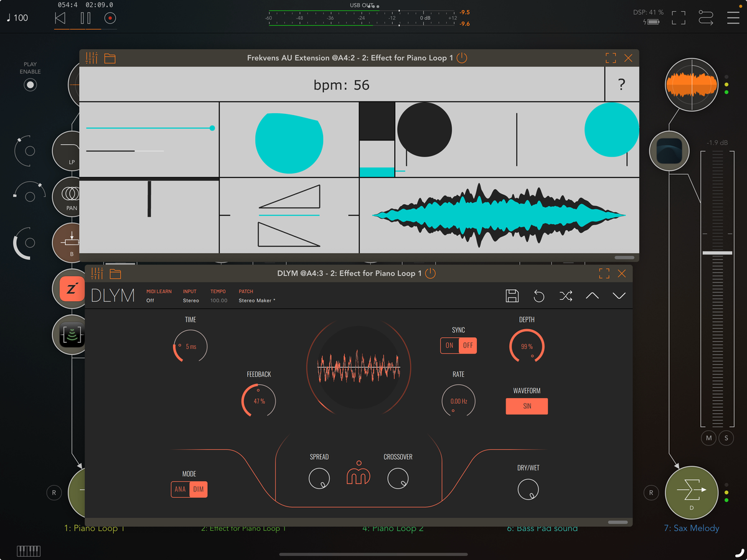This screenshot has height=560, width=747.
Task: Go to the next DLYM patch with down chevron
Action: 619,296
